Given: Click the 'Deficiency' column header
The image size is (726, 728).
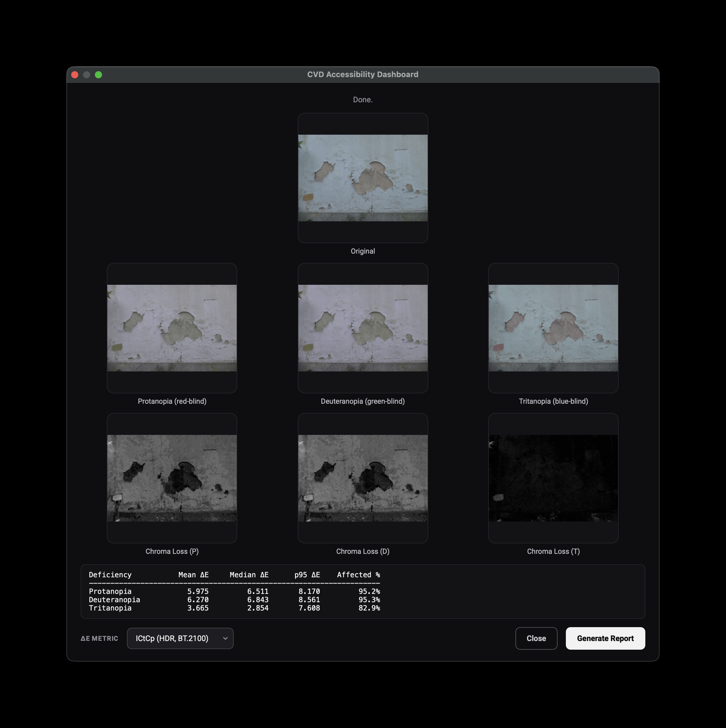Looking at the screenshot, I should pos(110,575).
